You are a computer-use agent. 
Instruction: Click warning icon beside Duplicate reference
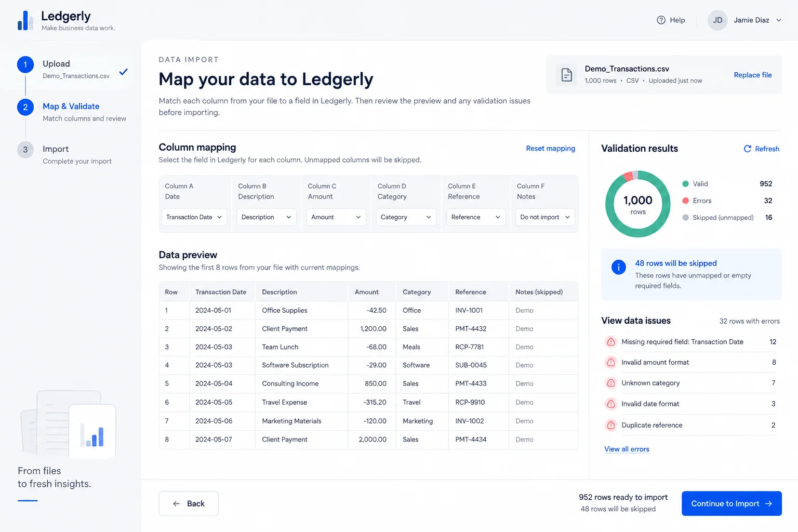tap(611, 425)
